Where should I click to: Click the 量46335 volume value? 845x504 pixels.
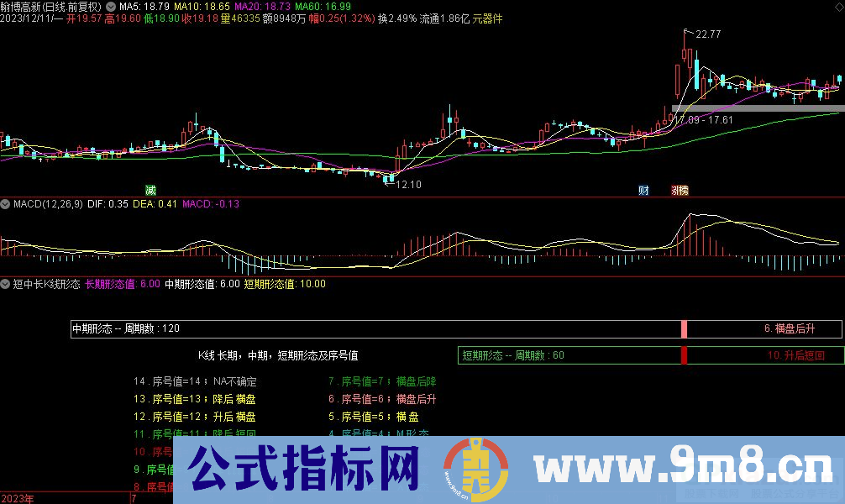coord(241,18)
